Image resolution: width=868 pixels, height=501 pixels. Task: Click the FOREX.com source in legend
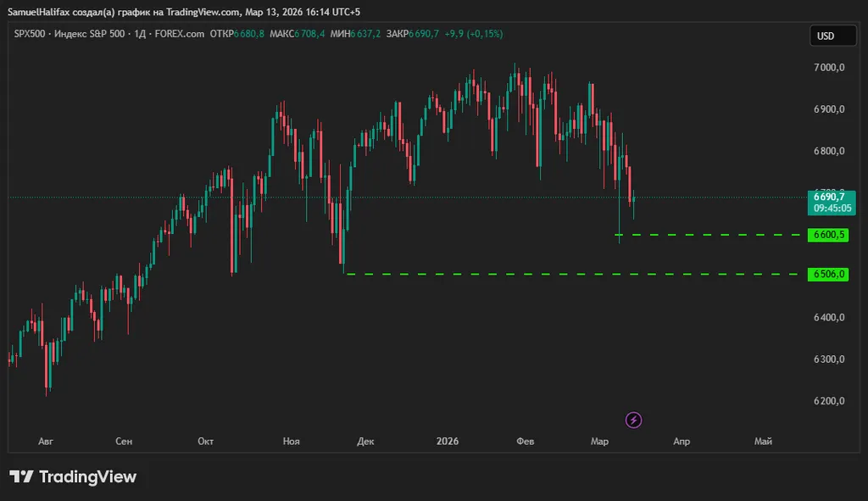[x=181, y=34]
